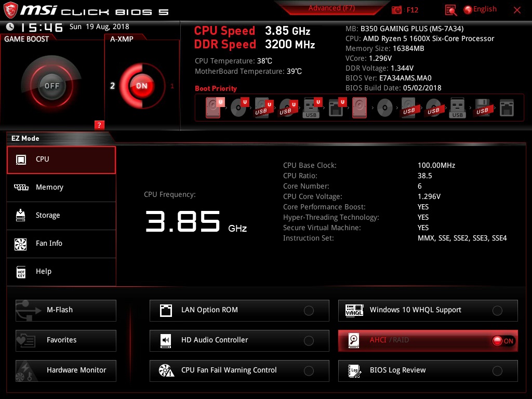Click the LAN Option ROM icon
The height and width of the screenshot is (399, 532).
click(166, 310)
